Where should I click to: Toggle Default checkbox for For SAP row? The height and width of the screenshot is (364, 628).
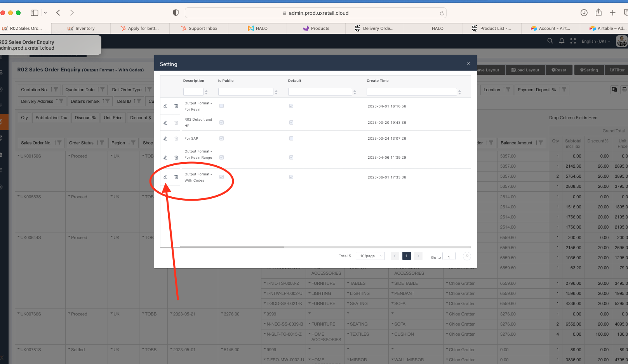291,139
